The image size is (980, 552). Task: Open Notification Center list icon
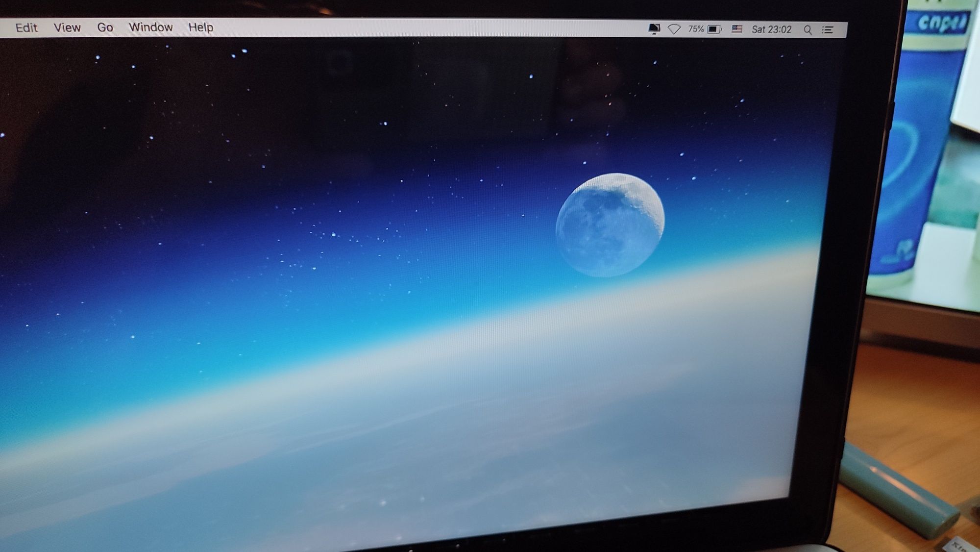(x=828, y=30)
